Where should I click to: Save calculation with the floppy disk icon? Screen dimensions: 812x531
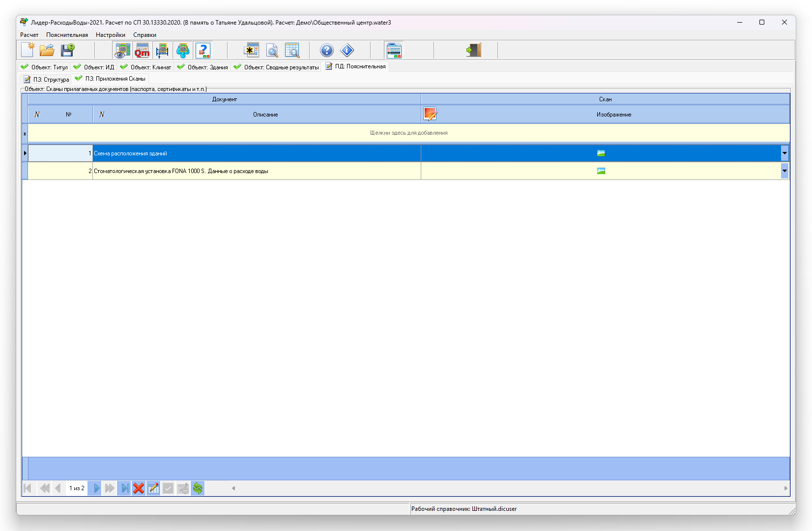[x=67, y=50]
